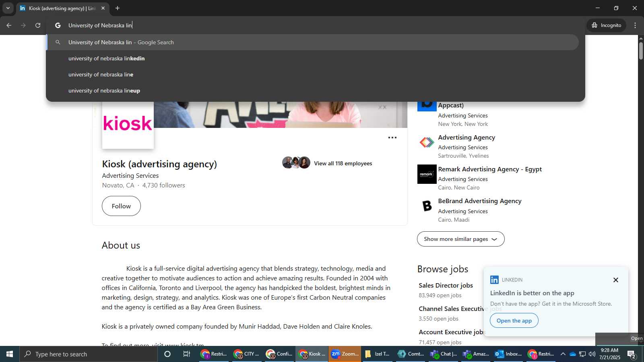The height and width of the screenshot is (362, 644).
Task: Expand Show more similar pages
Action: tap(460, 239)
